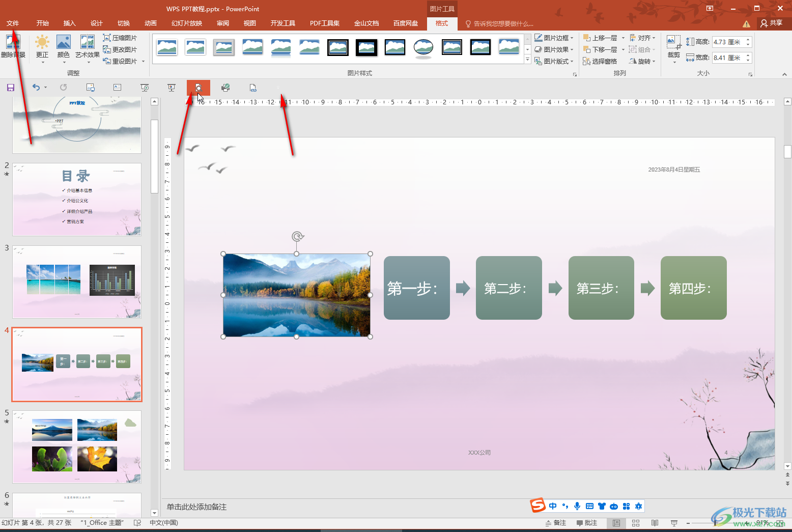Apply the oval picture style thumbnail

423,47
